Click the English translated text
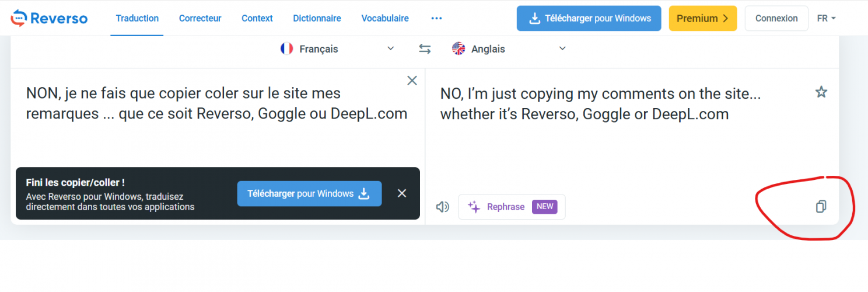 (600, 103)
